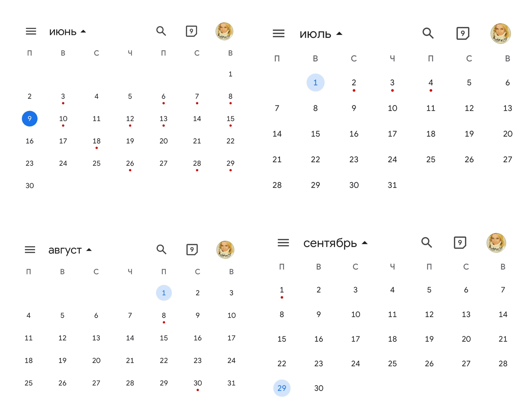Expand the июль month selector arrow
The height and width of the screenshot is (420, 525).
click(x=339, y=34)
